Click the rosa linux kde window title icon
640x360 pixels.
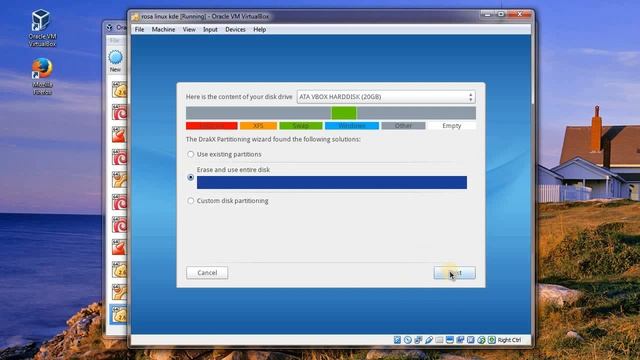coord(135,16)
